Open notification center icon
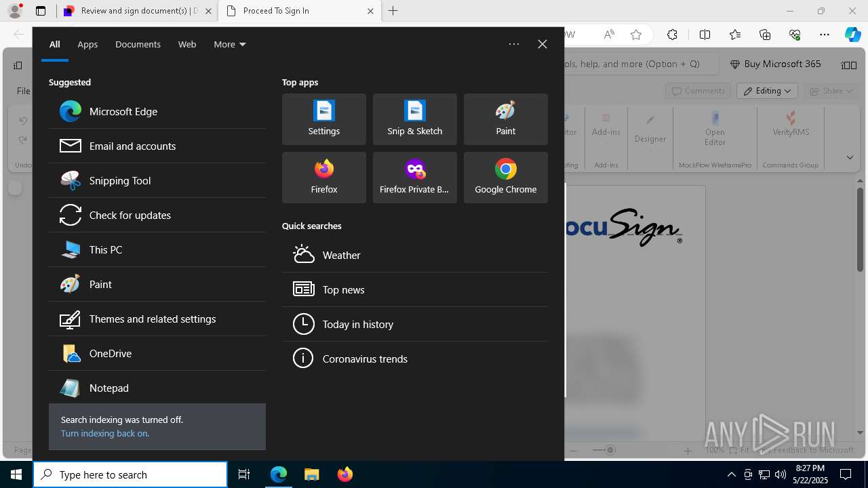 846,474
